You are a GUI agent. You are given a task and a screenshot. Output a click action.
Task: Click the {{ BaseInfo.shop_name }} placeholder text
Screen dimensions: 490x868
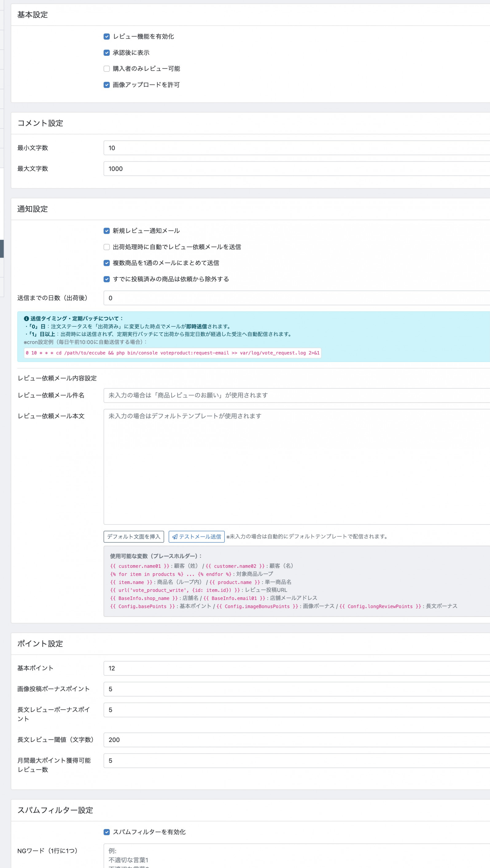tap(144, 598)
